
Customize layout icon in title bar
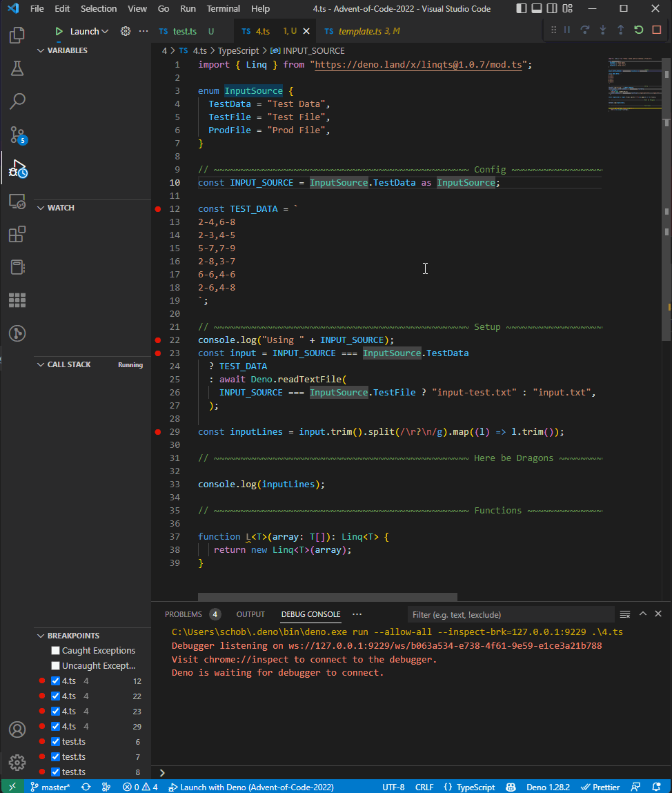[x=568, y=8]
